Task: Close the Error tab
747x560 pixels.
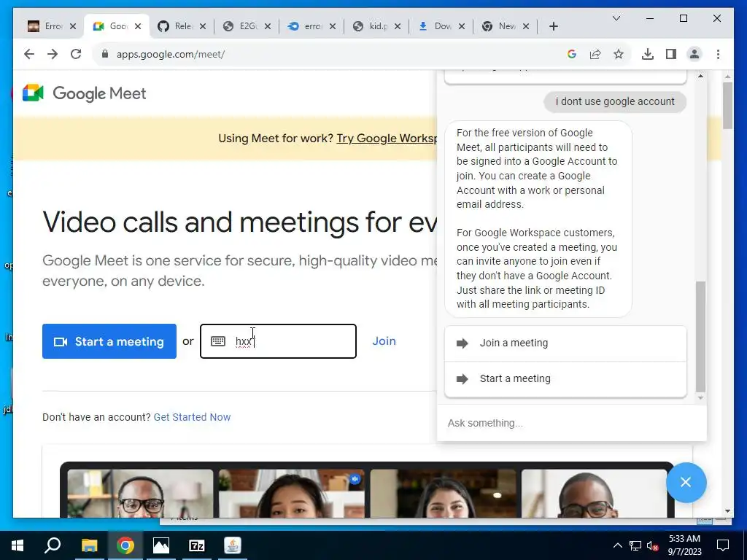Action: coord(73,26)
